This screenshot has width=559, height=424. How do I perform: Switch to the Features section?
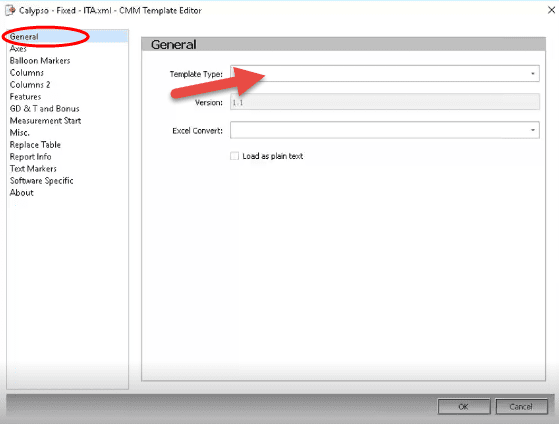[25, 97]
